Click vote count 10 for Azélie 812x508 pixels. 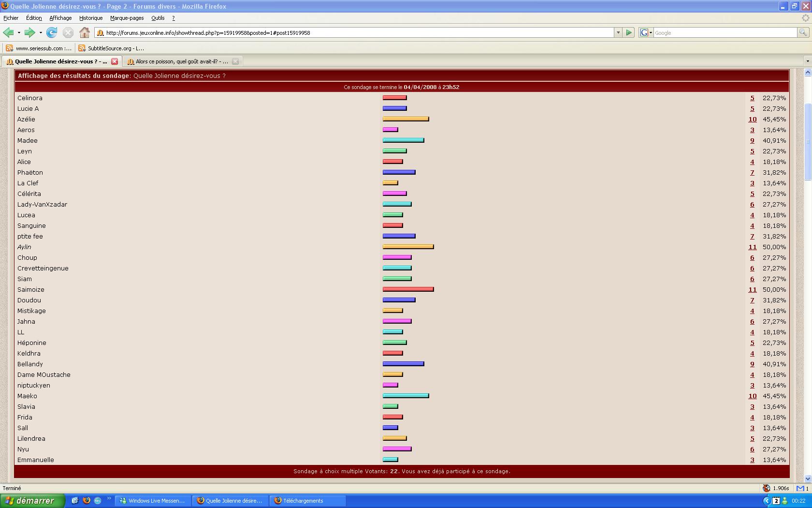click(753, 119)
